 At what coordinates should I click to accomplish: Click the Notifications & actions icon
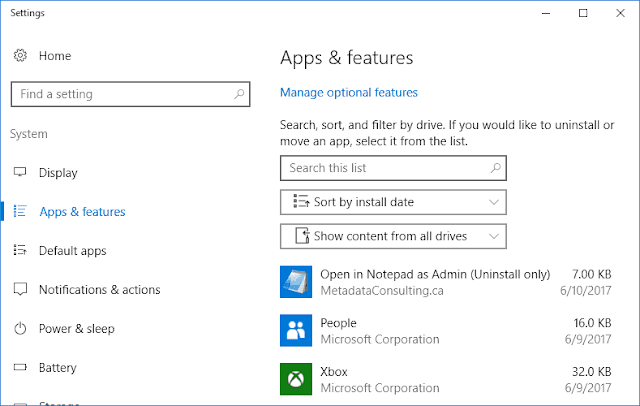[20, 290]
